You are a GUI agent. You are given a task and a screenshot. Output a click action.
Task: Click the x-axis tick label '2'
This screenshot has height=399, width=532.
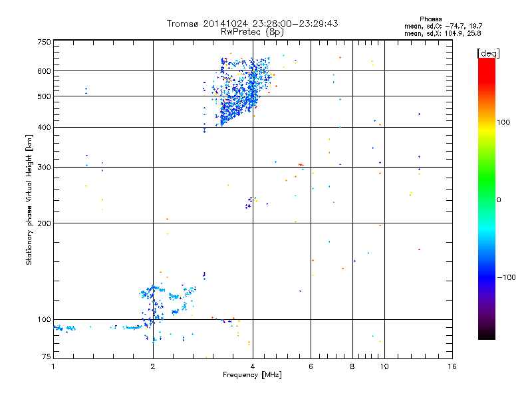pos(153,366)
